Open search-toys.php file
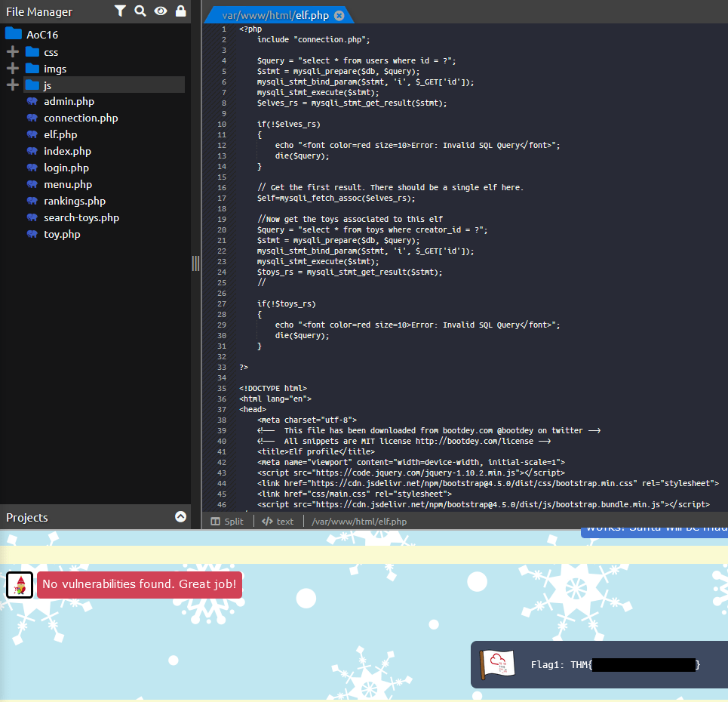The height and width of the screenshot is (702, 728). [81, 217]
